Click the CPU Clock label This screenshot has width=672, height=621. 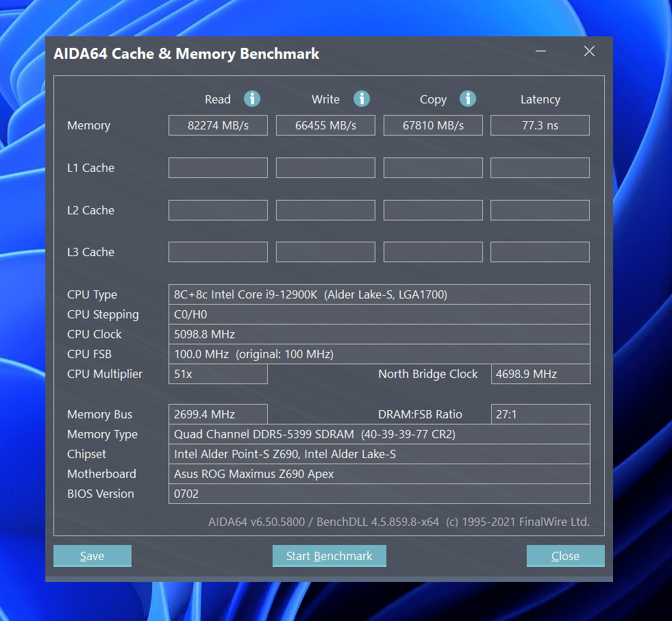pyautogui.click(x=95, y=334)
